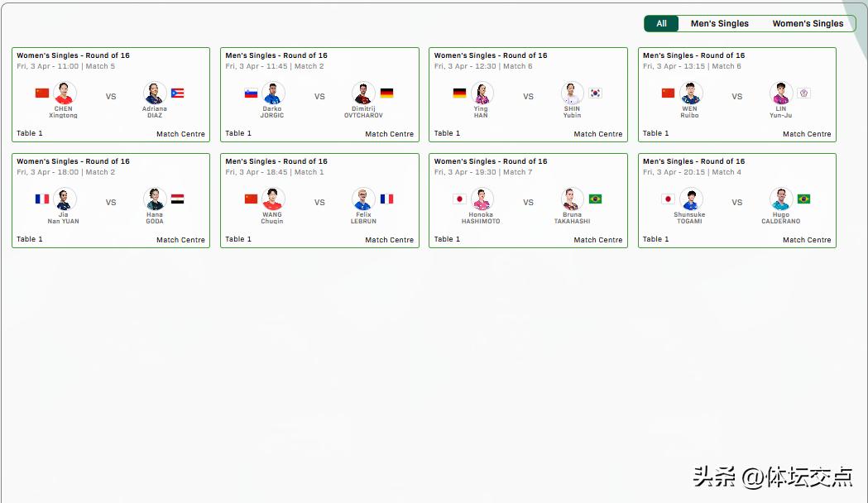Click SHIN Yubin's player avatar
The height and width of the screenshot is (503, 868).
coord(572,93)
